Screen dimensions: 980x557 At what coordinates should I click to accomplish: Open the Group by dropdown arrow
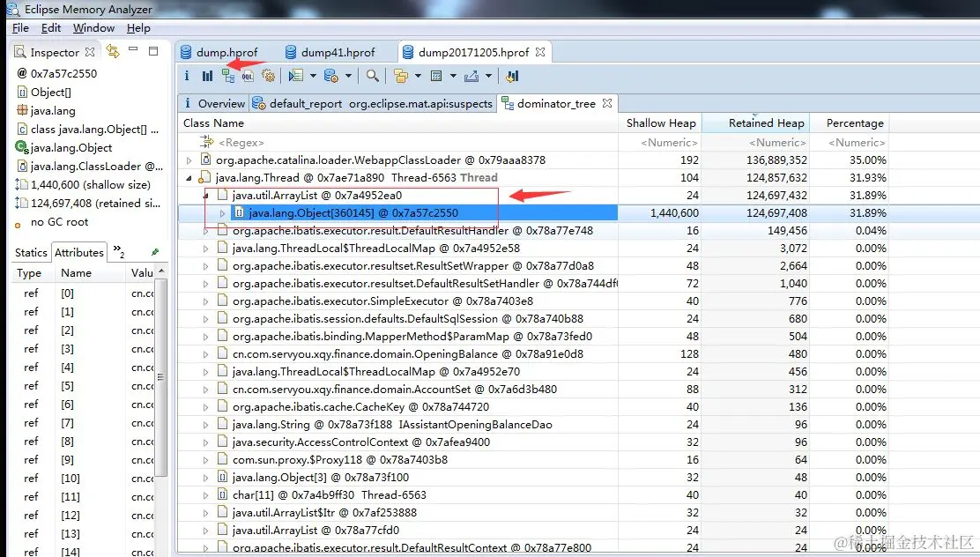[418, 77]
